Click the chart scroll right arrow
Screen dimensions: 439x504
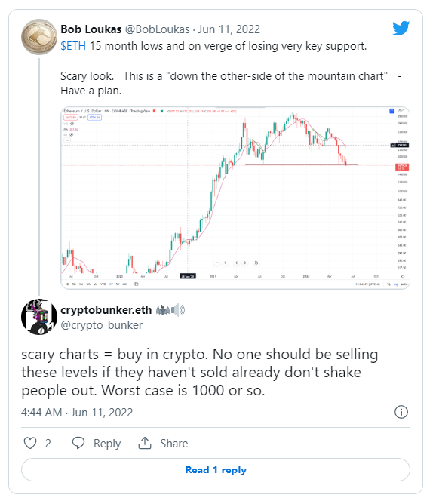(x=245, y=263)
